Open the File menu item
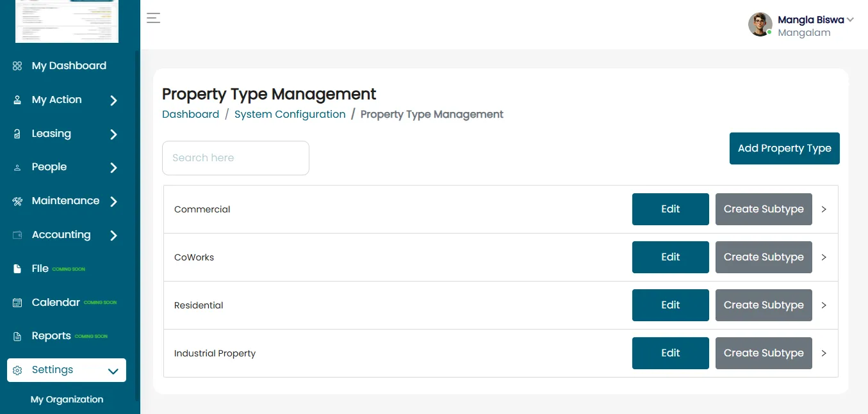Image resolution: width=868 pixels, height=414 pixels. [40, 269]
